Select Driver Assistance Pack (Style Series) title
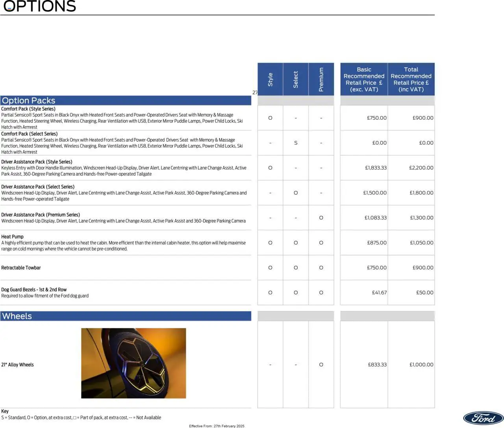504x428 pixels. tap(37, 162)
